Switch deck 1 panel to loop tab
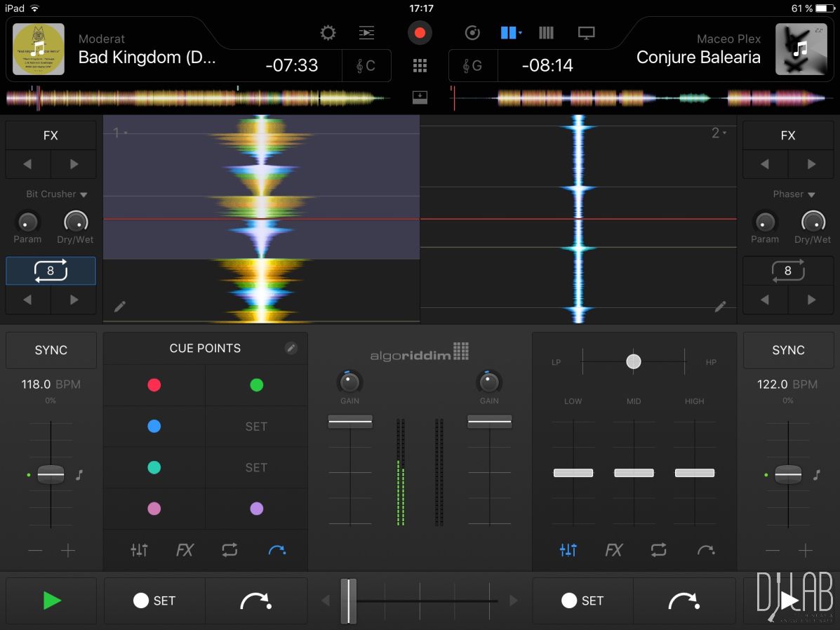Viewport: 840px width, 630px height. (x=230, y=551)
